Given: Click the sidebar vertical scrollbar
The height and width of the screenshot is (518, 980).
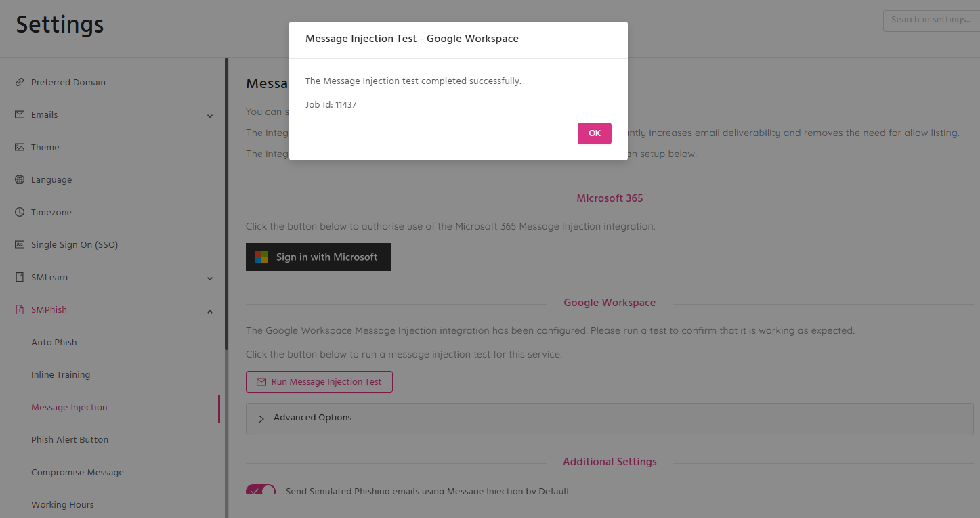Looking at the screenshot, I should click(226, 203).
